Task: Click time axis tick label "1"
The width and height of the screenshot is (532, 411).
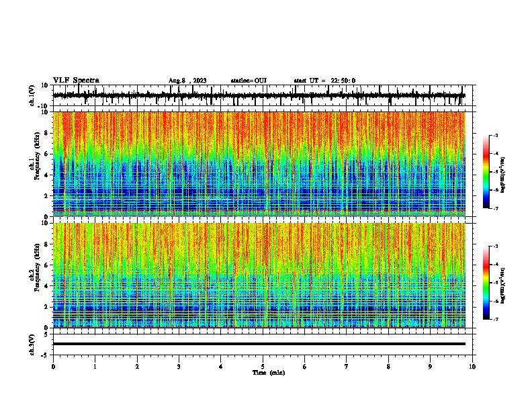Action: pos(95,367)
